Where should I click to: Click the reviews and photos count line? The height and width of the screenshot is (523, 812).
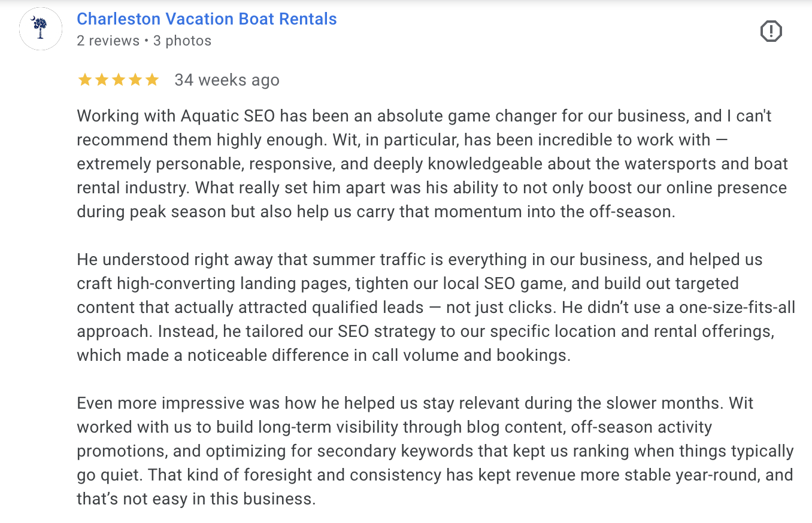144,41
